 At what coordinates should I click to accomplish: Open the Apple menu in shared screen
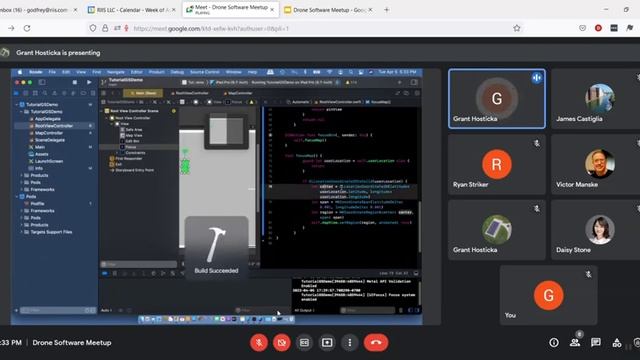click(x=20, y=72)
